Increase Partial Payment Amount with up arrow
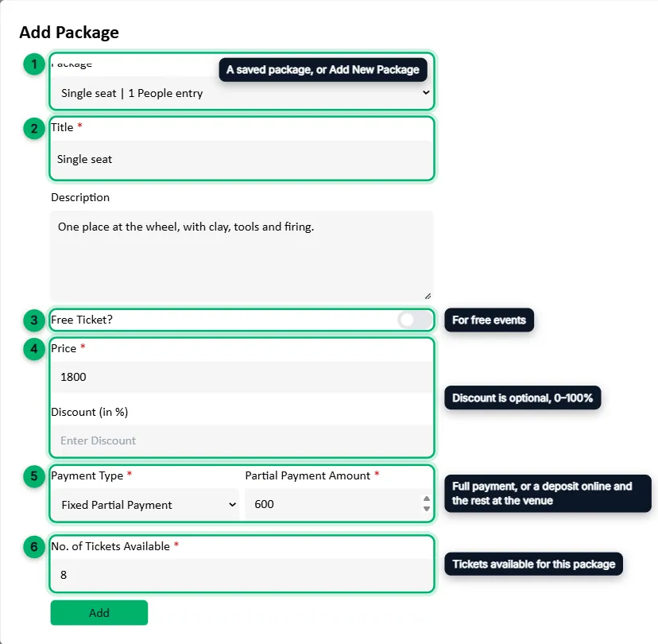The image size is (658, 644). [x=427, y=499]
